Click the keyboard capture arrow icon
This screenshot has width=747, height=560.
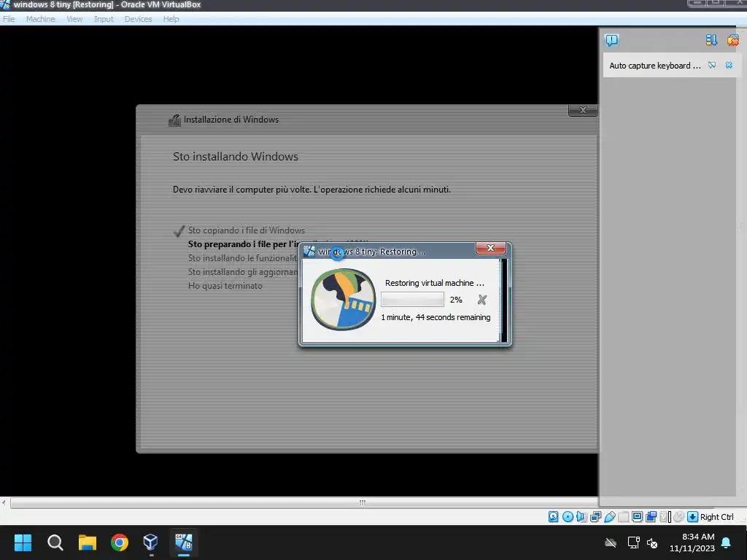click(693, 517)
